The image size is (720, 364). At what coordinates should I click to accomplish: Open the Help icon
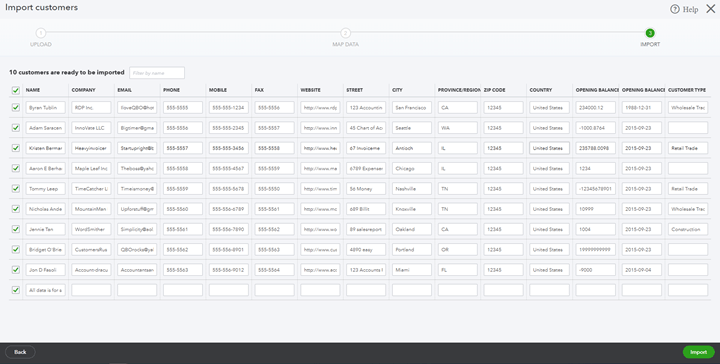point(675,9)
